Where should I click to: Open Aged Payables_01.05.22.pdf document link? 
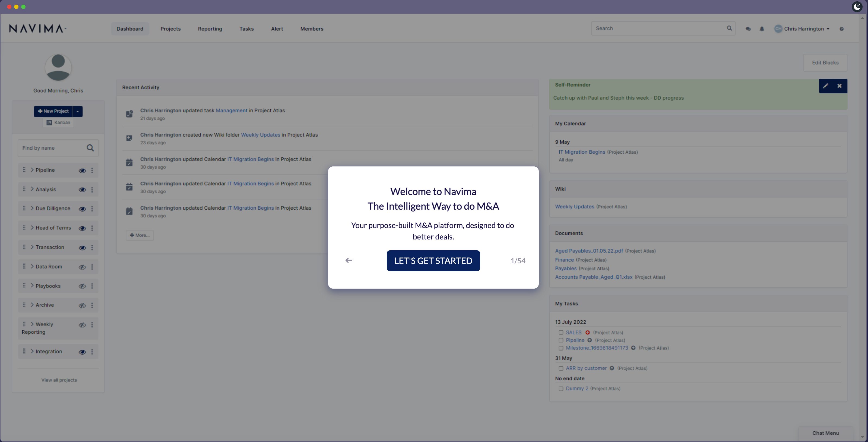(x=589, y=251)
